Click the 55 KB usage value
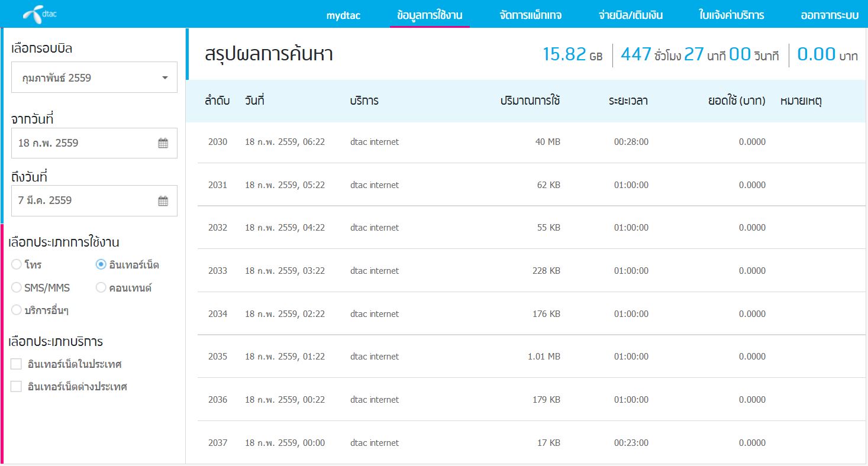 549,228
